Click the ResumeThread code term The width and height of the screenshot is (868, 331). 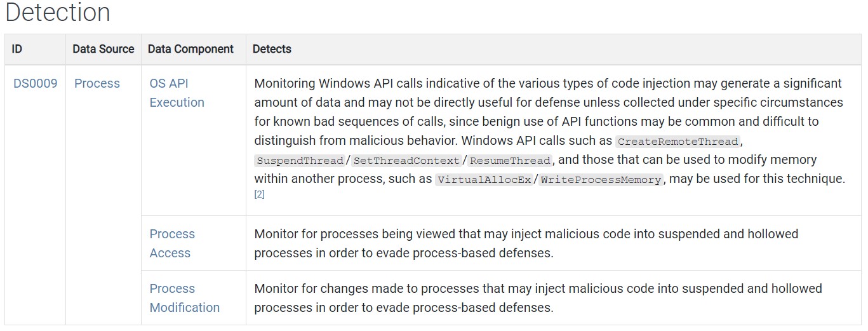tap(510, 161)
